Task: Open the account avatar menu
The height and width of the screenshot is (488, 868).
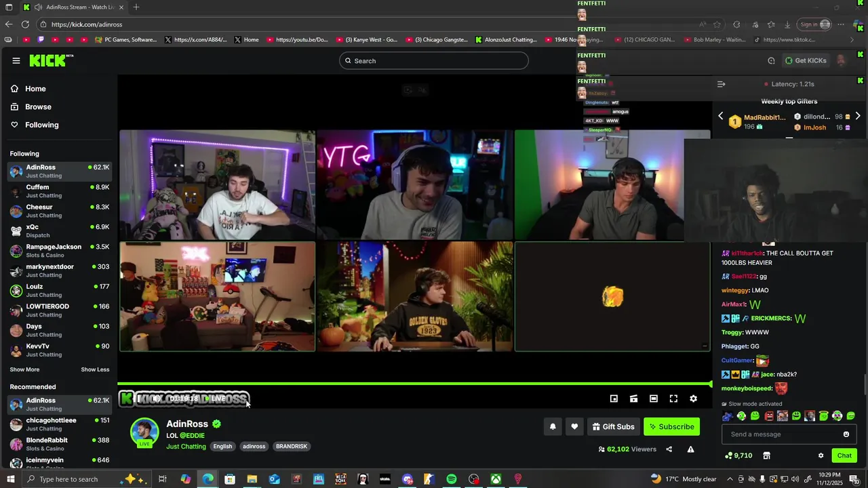Action: click(842, 60)
